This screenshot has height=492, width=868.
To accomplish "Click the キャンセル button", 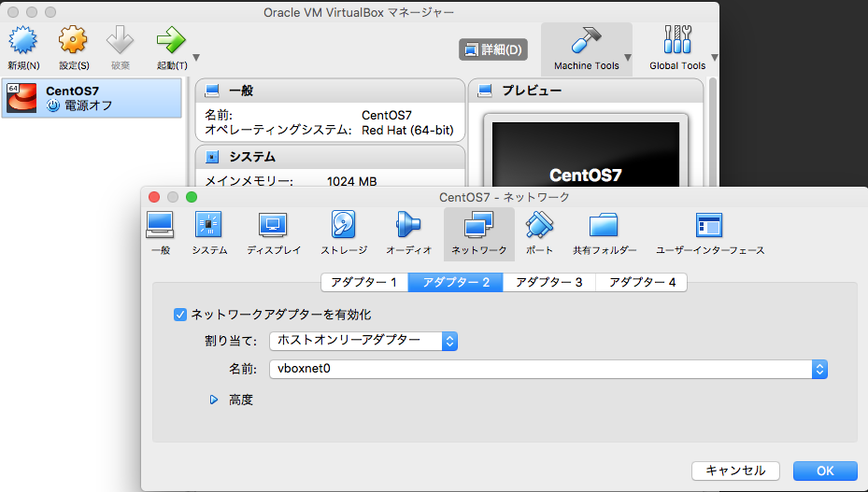I will [735, 471].
